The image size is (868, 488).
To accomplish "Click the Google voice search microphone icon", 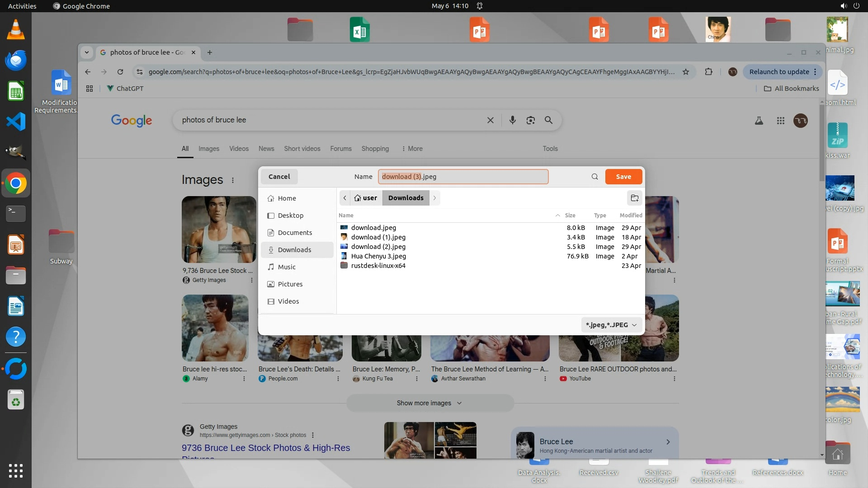I will [512, 120].
